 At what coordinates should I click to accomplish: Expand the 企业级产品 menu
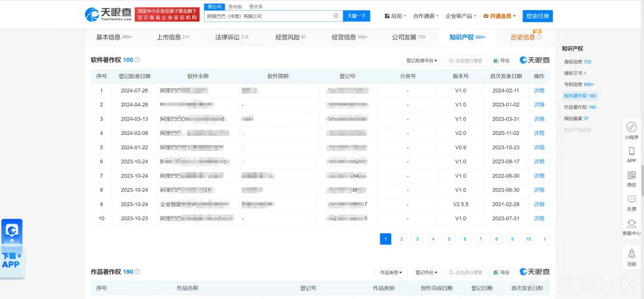pos(461,16)
